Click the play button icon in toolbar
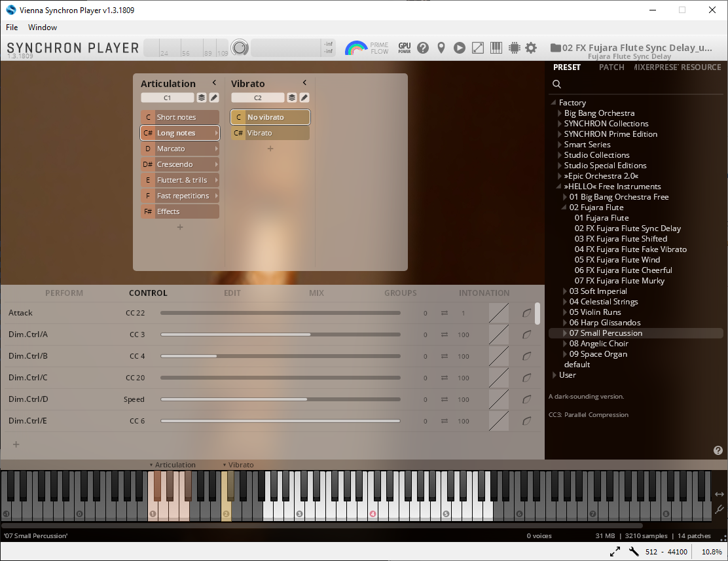Image resolution: width=728 pixels, height=561 pixels. pyautogui.click(x=459, y=47)
